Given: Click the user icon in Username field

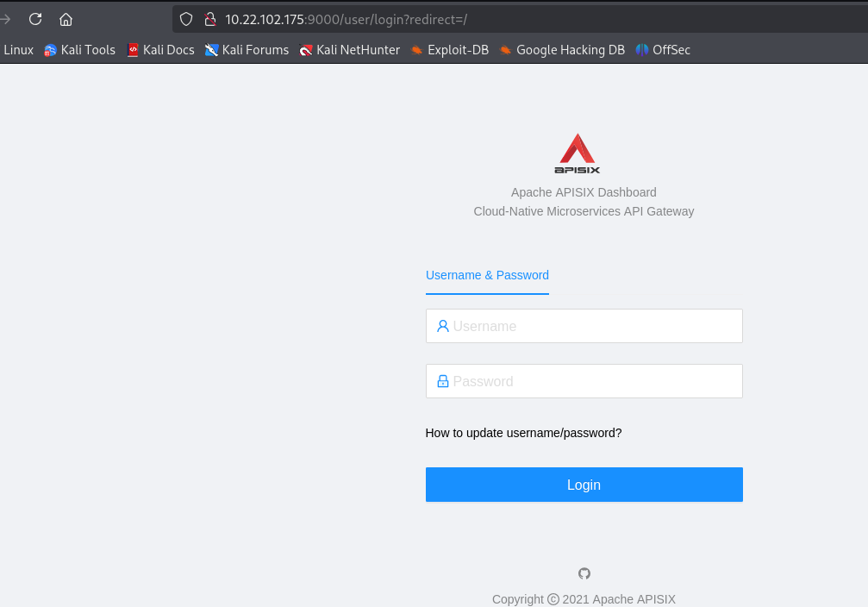Looking at the screenshot, I should click(442, 326).
